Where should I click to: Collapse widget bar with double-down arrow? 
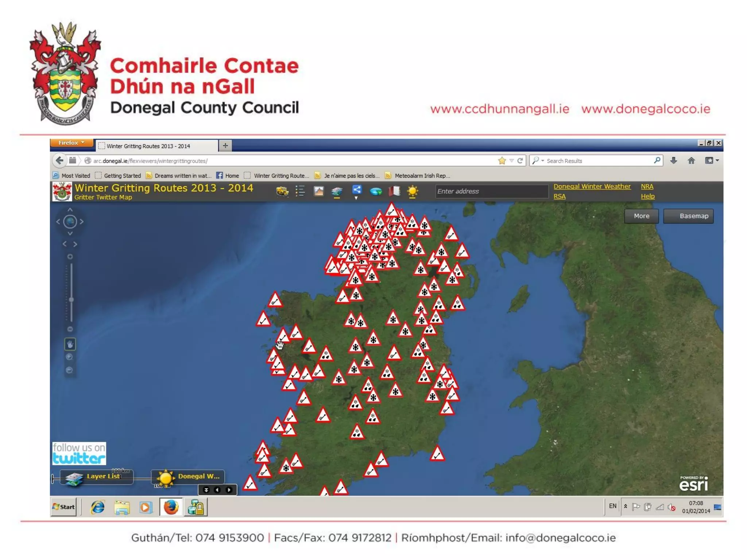tap(206, 490)
